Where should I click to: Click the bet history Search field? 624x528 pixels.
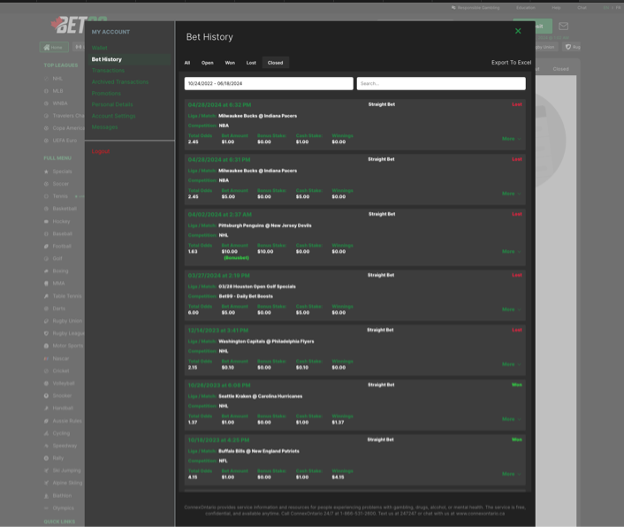pyautogui.click(x=440, y=84)
